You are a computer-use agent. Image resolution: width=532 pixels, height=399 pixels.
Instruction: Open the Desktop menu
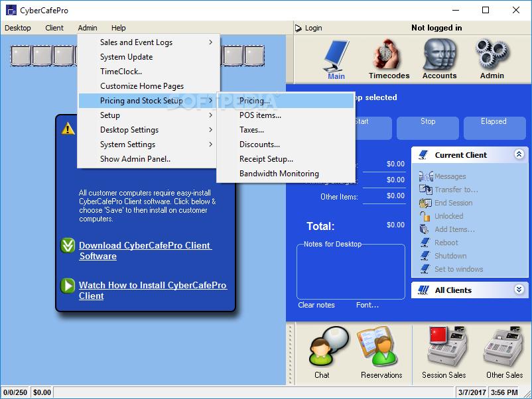[x=18, y=28]
